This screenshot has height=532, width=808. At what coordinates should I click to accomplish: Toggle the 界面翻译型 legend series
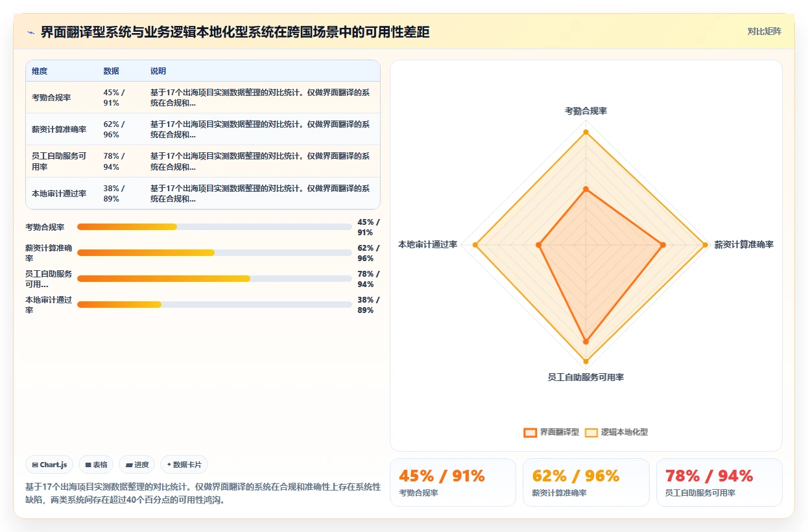551,432
